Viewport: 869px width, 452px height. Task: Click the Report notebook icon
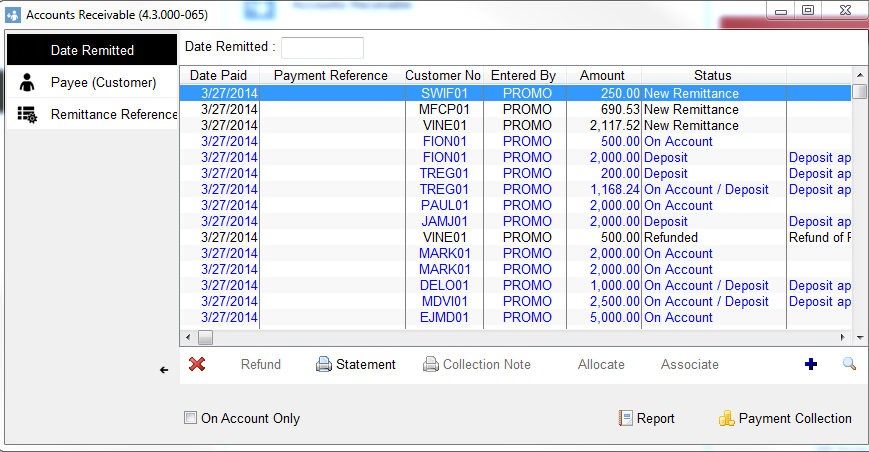click(x=625, y=418)
